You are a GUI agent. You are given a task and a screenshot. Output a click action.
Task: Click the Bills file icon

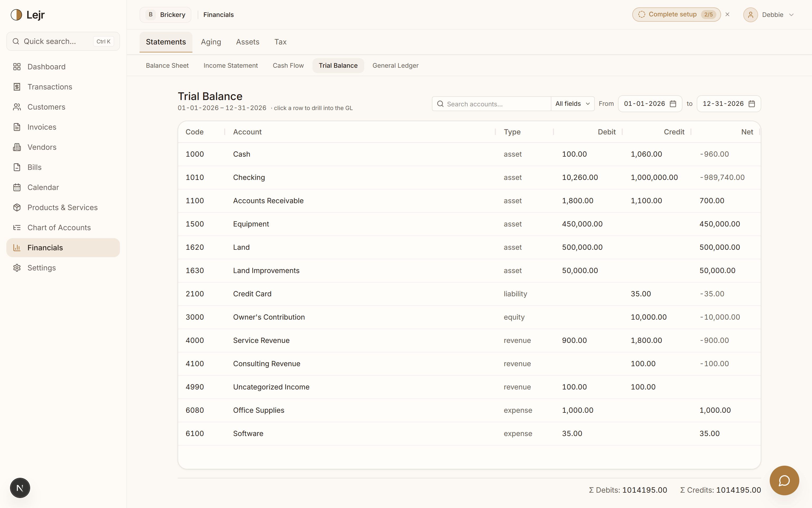[17, 167]
